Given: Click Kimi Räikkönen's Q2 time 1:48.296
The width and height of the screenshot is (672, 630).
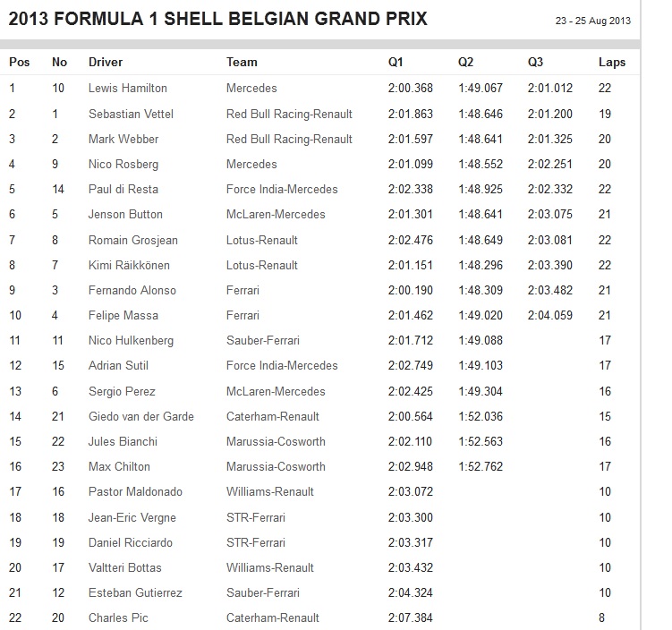Looking at the screenshot, I should [480, 265].
